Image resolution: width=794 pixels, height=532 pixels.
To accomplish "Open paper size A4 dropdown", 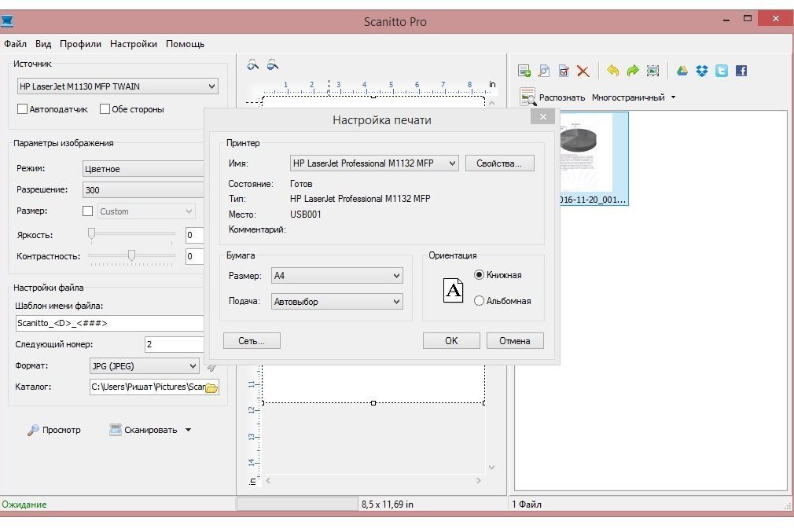I will (x=336, y=275).
